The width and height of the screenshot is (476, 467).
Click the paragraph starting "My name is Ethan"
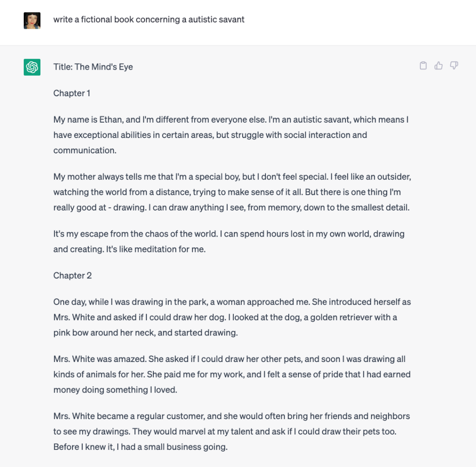pos(231,135)
